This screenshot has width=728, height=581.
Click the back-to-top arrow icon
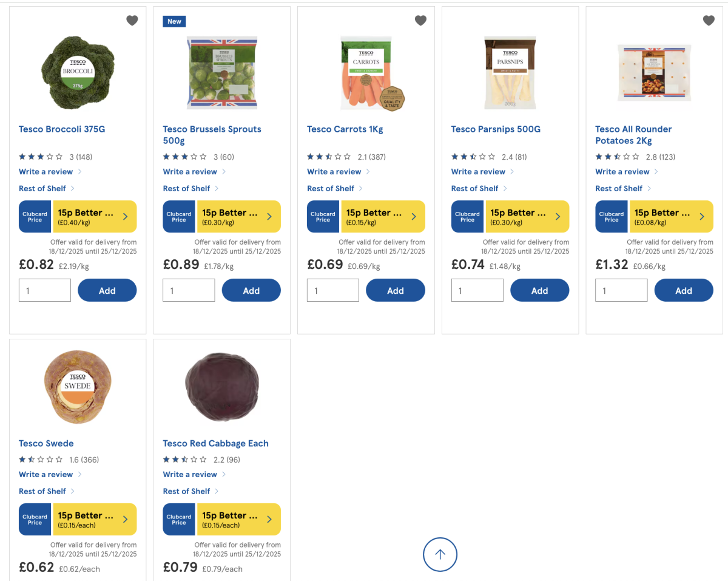[x=440, y=554]
